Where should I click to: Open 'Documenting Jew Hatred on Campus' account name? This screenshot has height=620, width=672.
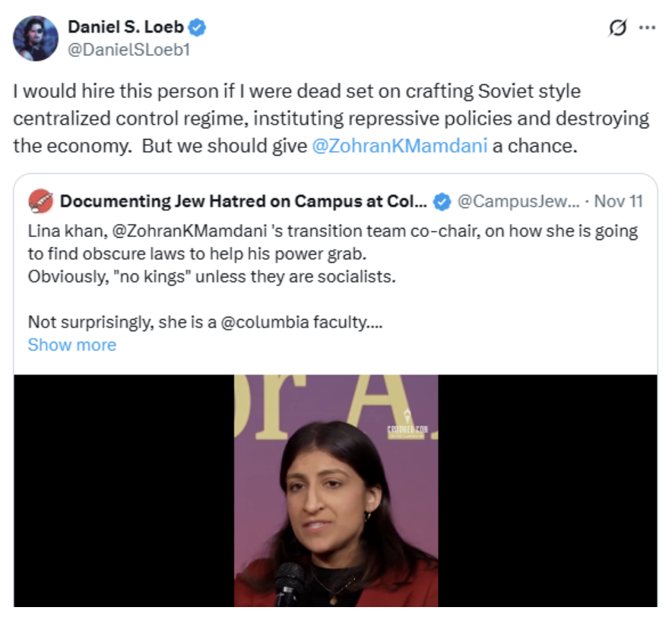[x=243, y=202]
